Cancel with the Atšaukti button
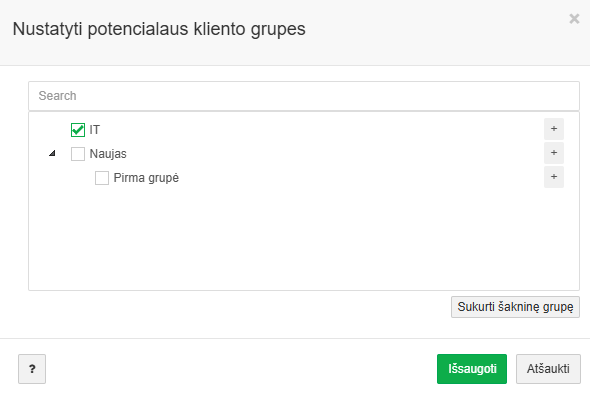The image size is (590, 395). [x=548, y=369]
